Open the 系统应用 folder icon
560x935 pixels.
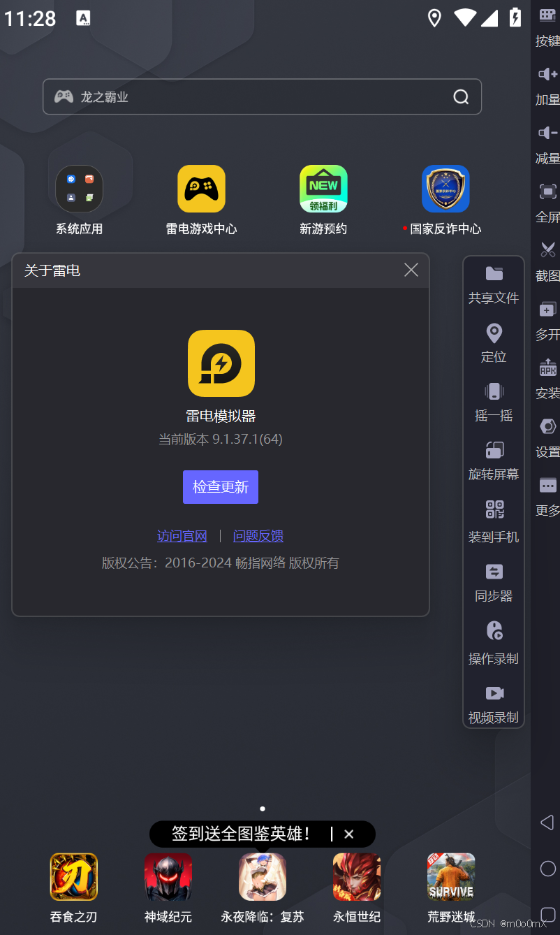point(79,189)
